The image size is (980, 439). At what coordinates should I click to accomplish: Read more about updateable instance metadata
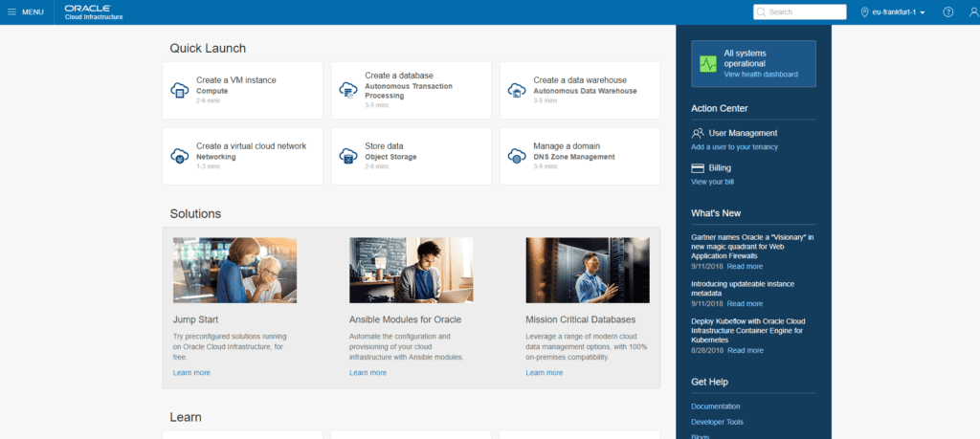click(745, 303)
